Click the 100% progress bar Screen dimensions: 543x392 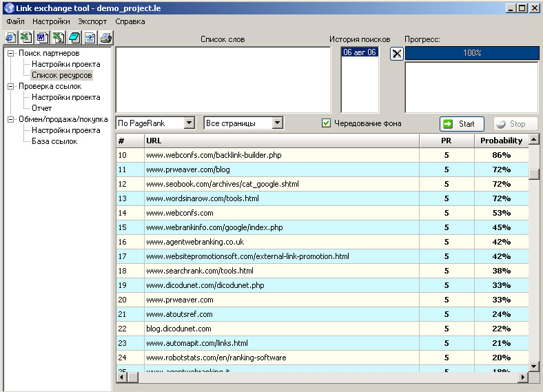471,53
